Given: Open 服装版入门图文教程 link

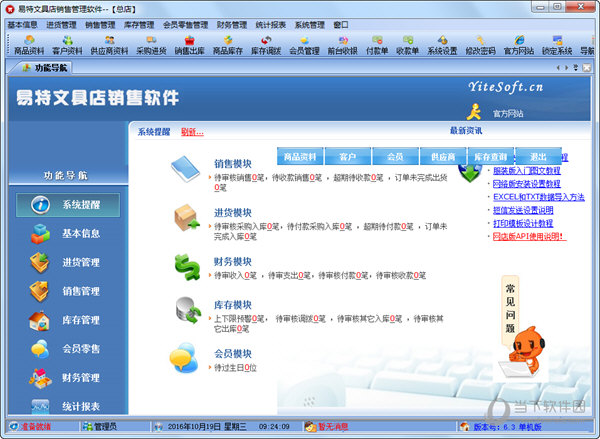Looking at the screenshot, I should [x=527, y=171].
